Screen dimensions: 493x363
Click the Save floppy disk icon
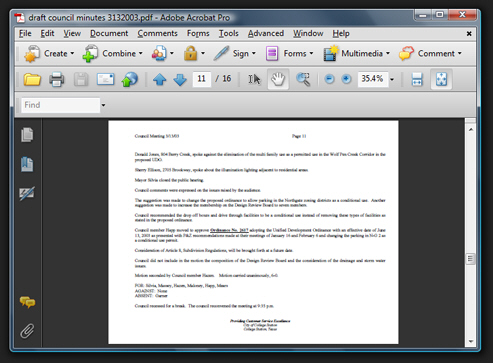tap(81, 79)
